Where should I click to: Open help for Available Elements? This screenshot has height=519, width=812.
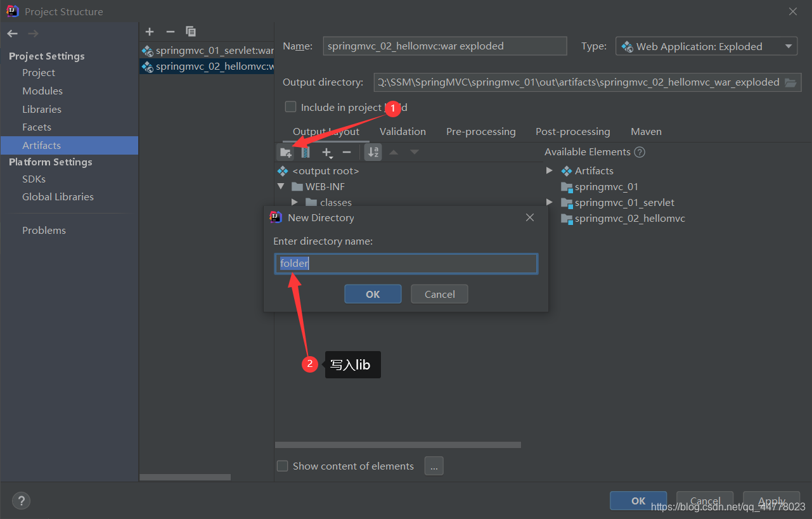[x=640, y=152]
